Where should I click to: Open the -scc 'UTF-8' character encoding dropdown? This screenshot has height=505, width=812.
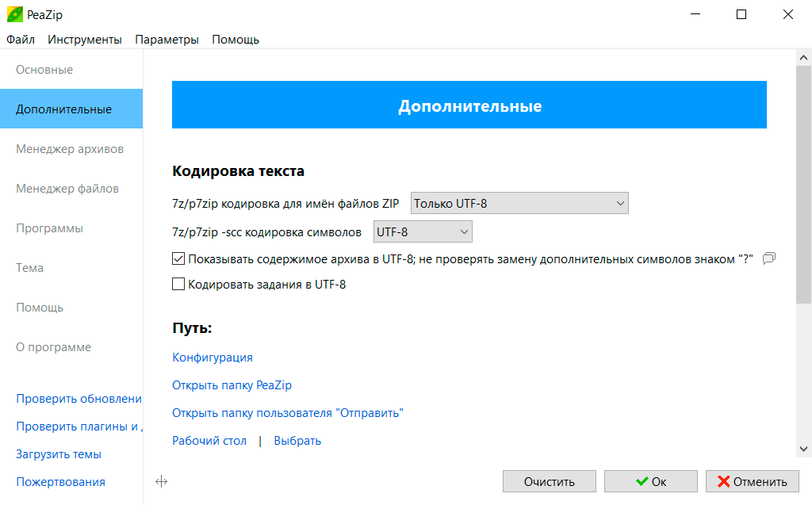pos(423,231)
